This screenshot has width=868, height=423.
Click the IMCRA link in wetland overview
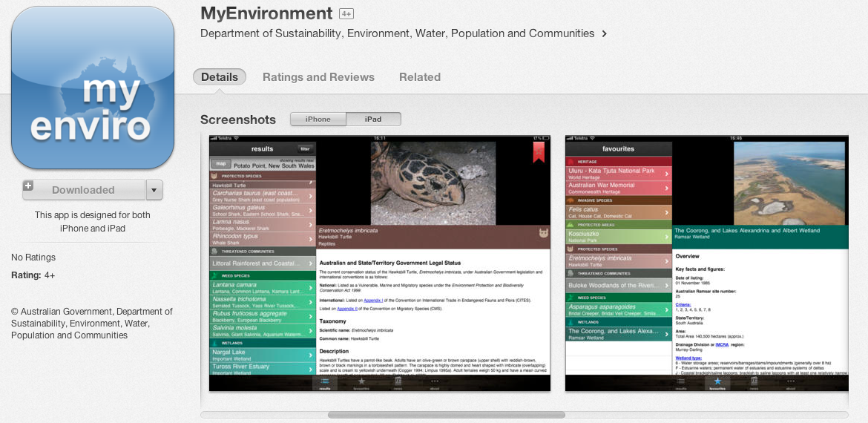click(722, 344)
